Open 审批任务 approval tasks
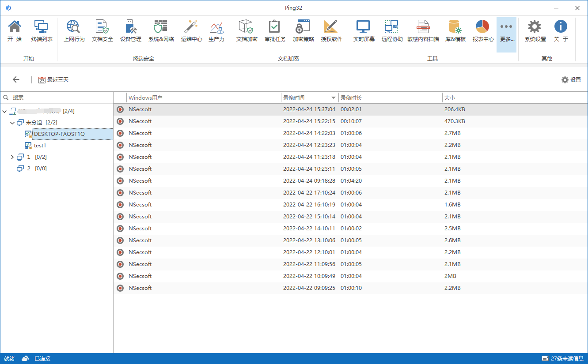Viewport: 588px width, 364px height. pyautogui.click(x=275, y=31)
